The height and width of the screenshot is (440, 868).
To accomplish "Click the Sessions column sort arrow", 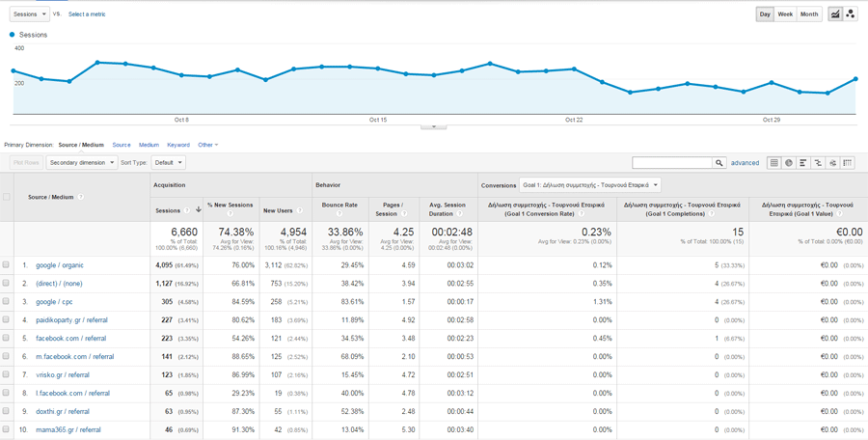I will click(198, 210).
